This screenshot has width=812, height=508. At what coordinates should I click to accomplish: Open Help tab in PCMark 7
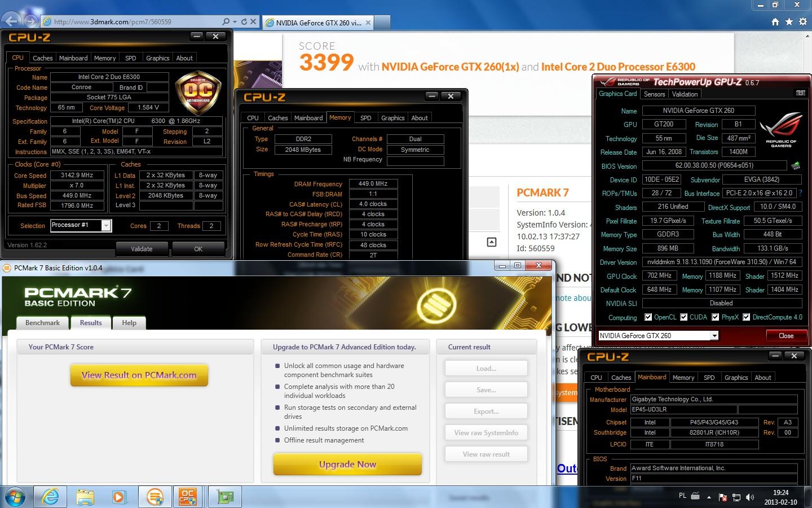click(129, 323)
